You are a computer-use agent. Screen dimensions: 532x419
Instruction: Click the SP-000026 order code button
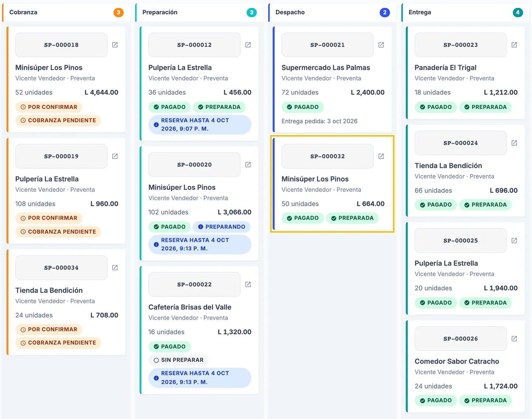(x=461, y=338)
